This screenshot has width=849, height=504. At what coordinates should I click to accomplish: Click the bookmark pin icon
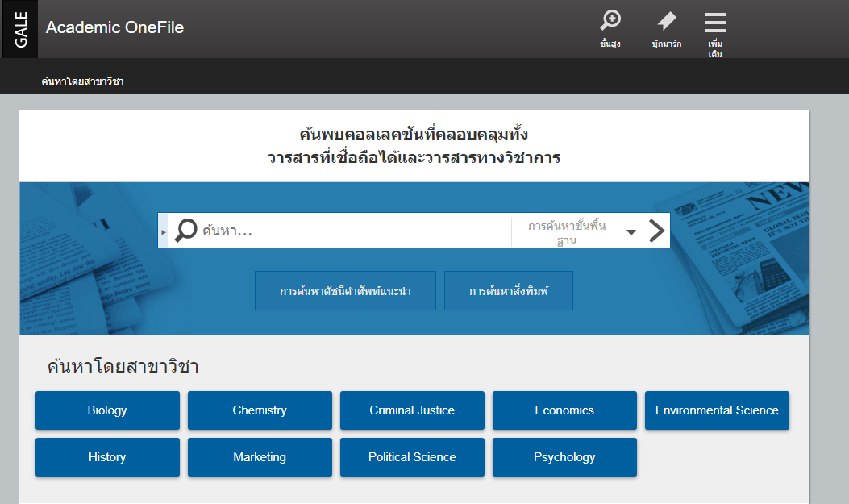pos(667,21)
